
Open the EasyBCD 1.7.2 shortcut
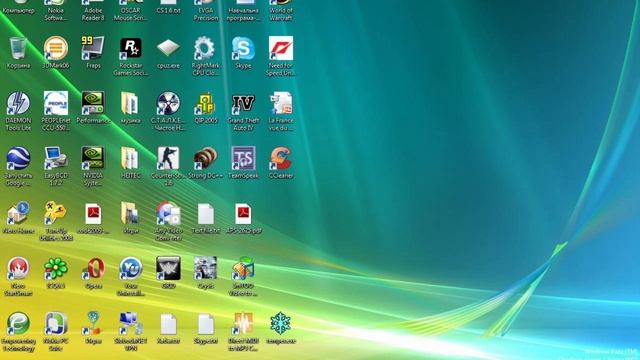(56, 158)
